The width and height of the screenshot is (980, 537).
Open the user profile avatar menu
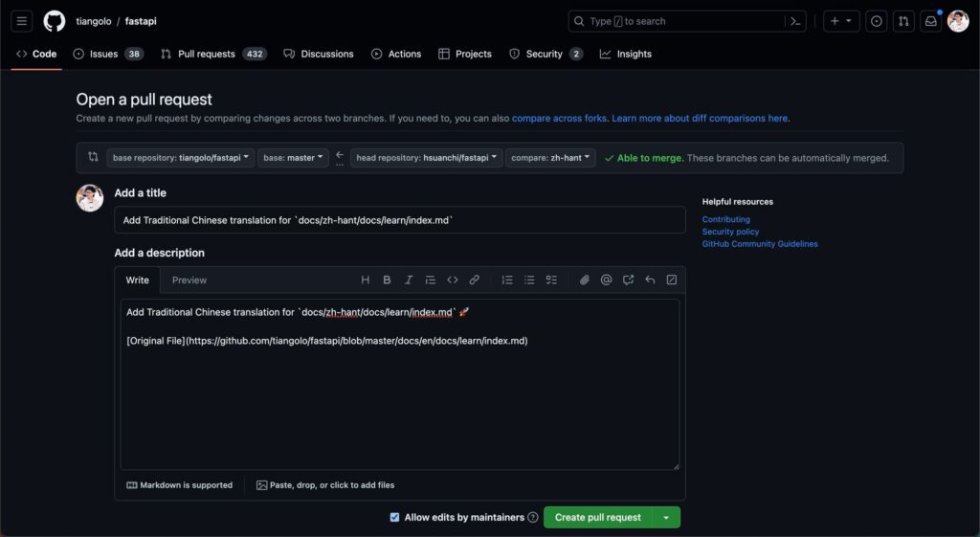pyautogui.click(x=958, y=21)
